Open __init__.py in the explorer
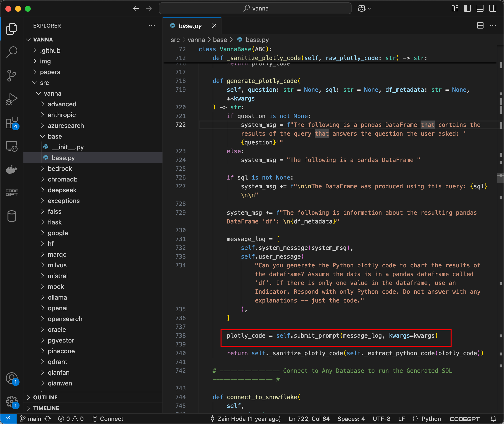Image resolution: width=504 pixels, height=424 pixels. click(67, 147)
